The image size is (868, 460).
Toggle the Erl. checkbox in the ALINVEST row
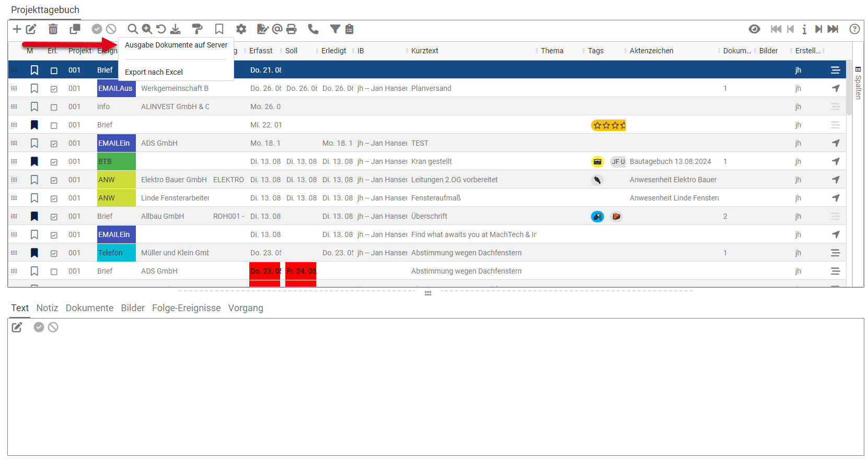tap(54, 107)
